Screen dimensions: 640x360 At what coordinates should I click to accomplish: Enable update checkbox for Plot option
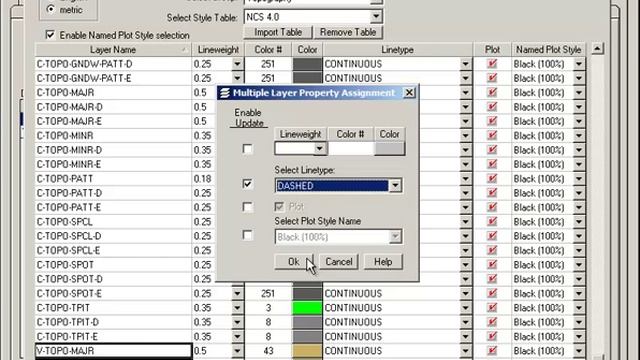pos(247,207)
